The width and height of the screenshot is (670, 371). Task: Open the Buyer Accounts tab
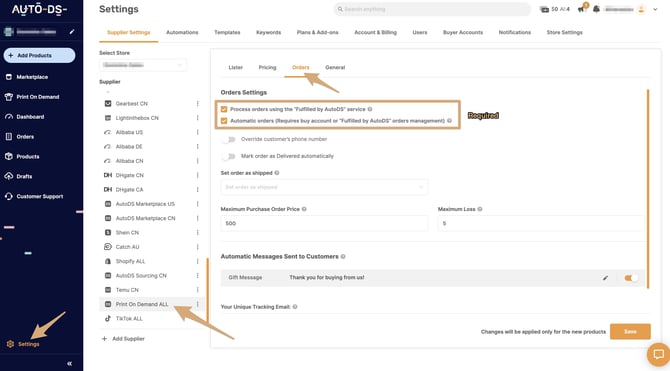click(x=463, y=32)
